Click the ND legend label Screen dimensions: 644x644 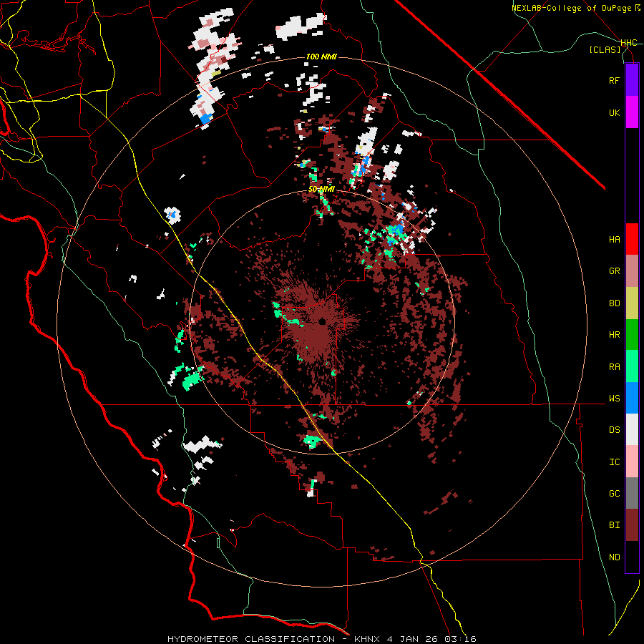[614, 557]
